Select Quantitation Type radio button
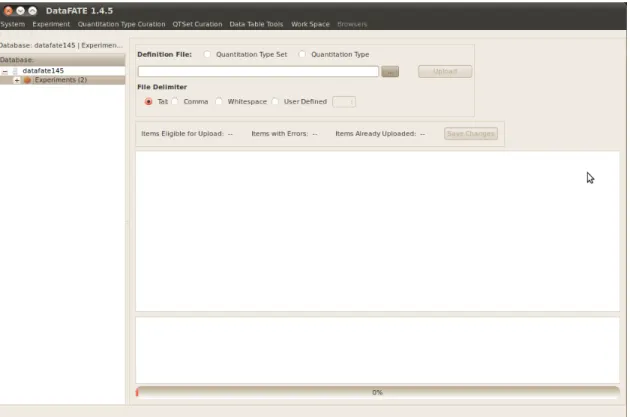Screen dimensions: 630x417 point(302,54)
